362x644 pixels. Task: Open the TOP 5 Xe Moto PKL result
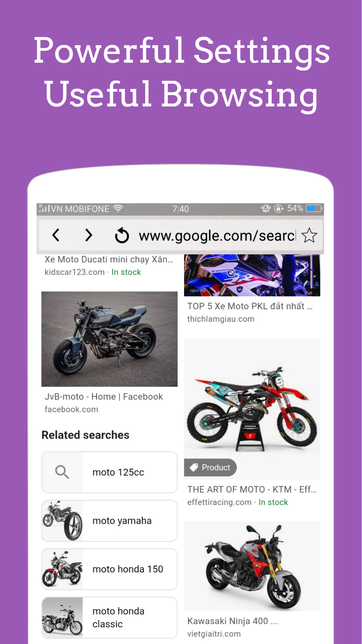pos(250,306)
